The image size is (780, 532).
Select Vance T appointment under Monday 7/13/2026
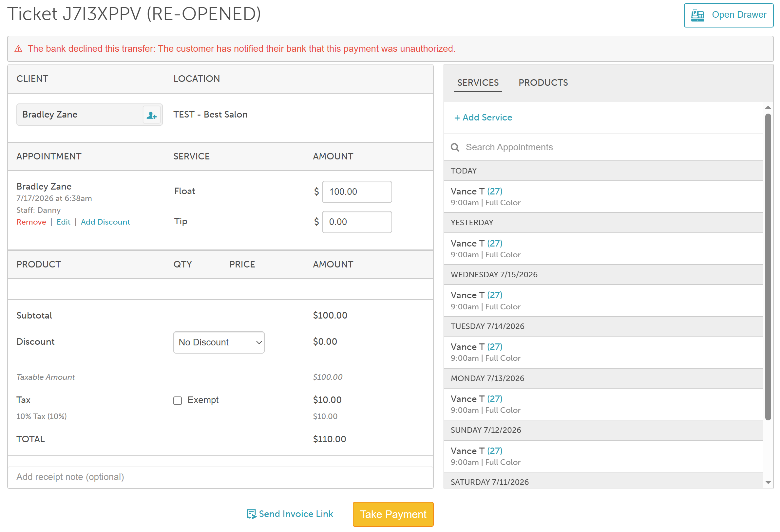pos(603,405)
